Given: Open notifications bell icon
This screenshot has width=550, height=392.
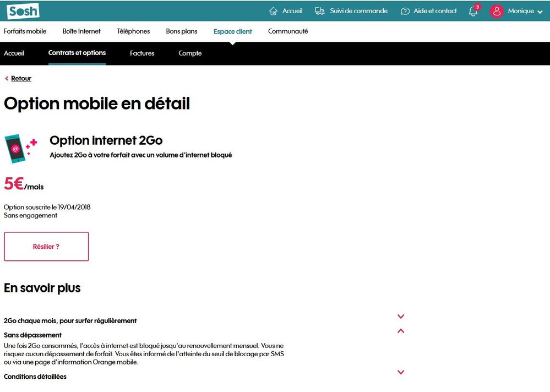Looking at the screenshot, I should click(x=473, y=12).
